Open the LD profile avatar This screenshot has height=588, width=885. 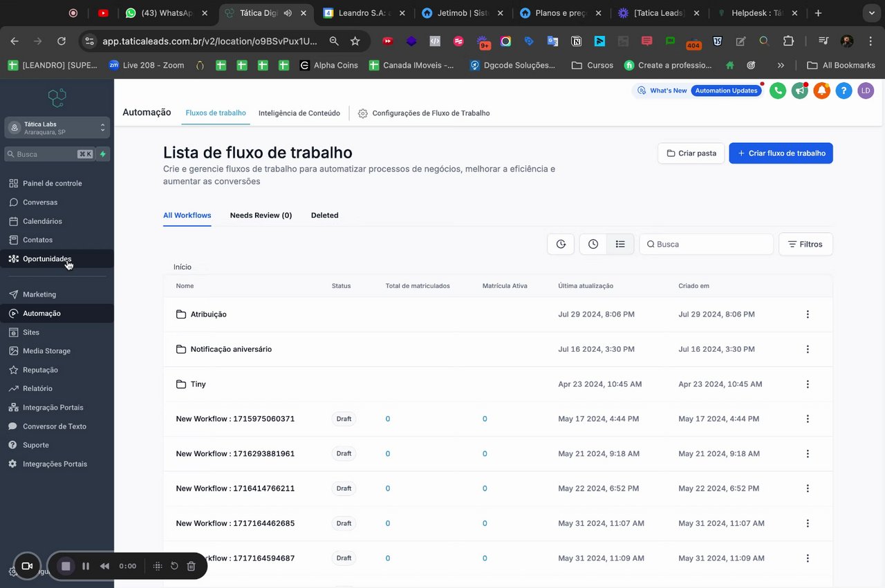coord(866,91)
